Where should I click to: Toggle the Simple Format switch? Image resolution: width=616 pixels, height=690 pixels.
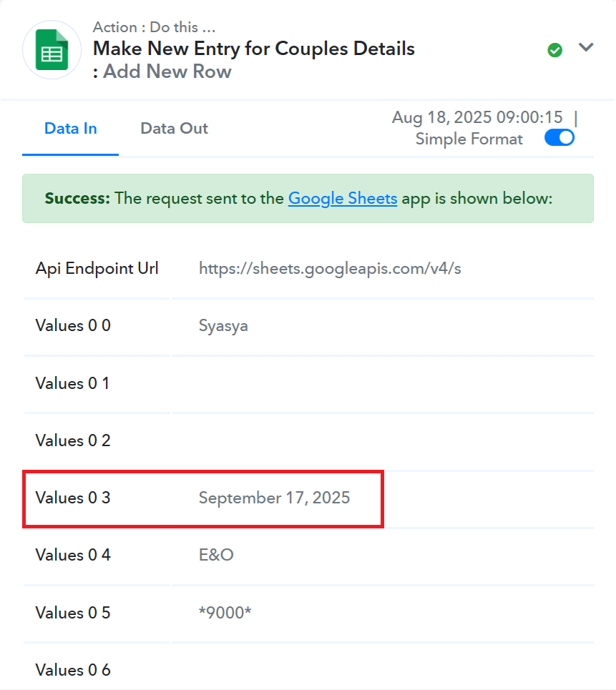[x=559, y=138]
